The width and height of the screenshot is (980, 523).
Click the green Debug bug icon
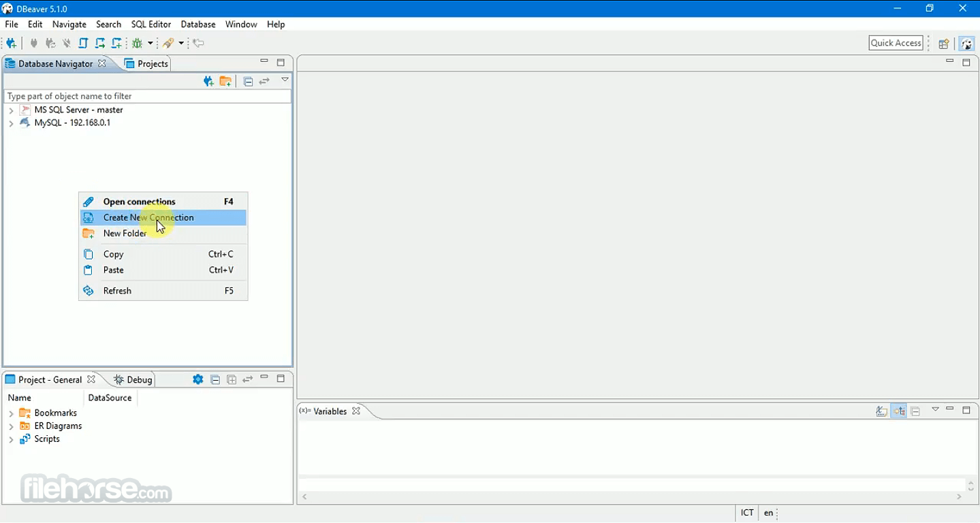pyautogui.click(x=138, y=43)
